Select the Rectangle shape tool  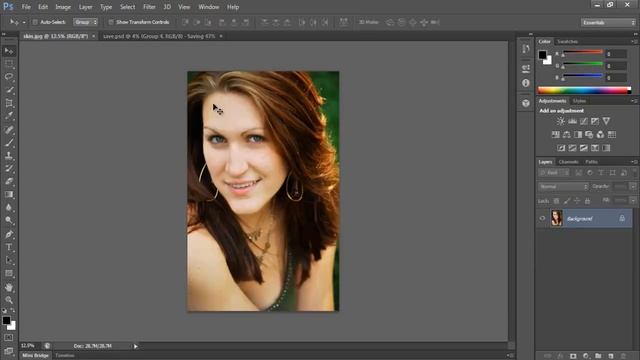9,273
